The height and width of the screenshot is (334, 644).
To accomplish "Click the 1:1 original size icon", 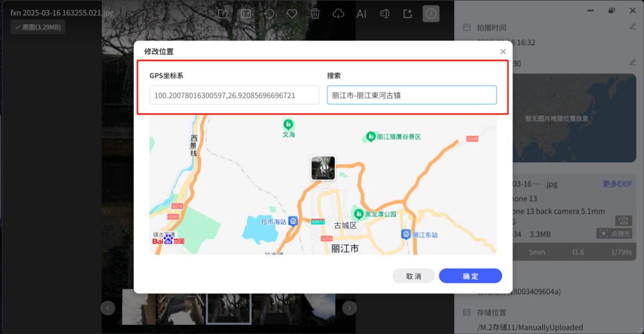I will tap(246, 14).
